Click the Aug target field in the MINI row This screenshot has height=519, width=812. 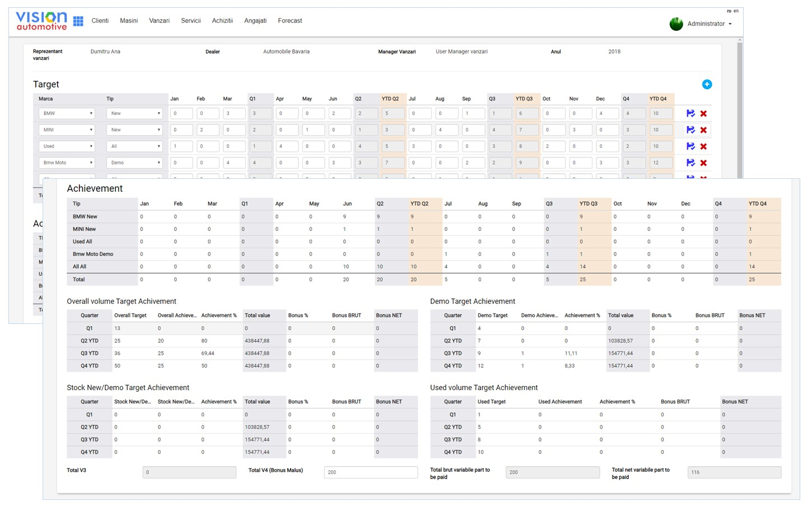[x=447, y=129]
